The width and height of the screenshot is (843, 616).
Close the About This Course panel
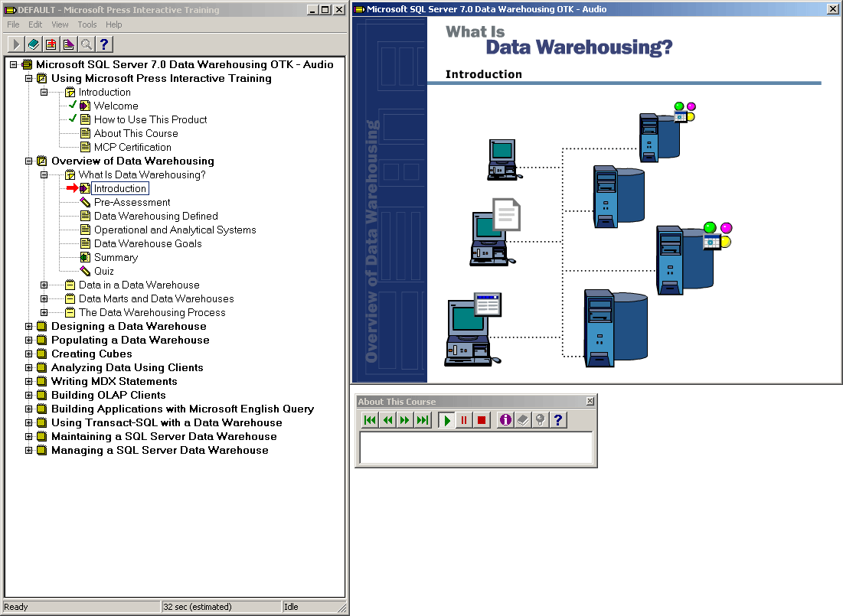[590, 401]
